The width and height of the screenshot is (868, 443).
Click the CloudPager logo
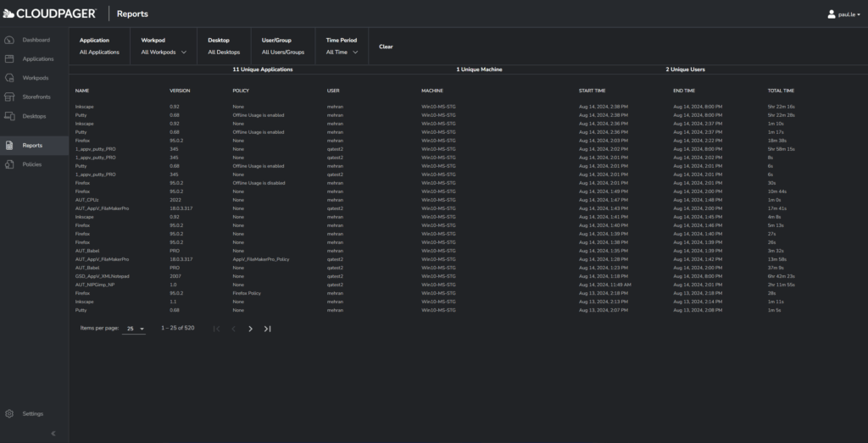[49, 14]
